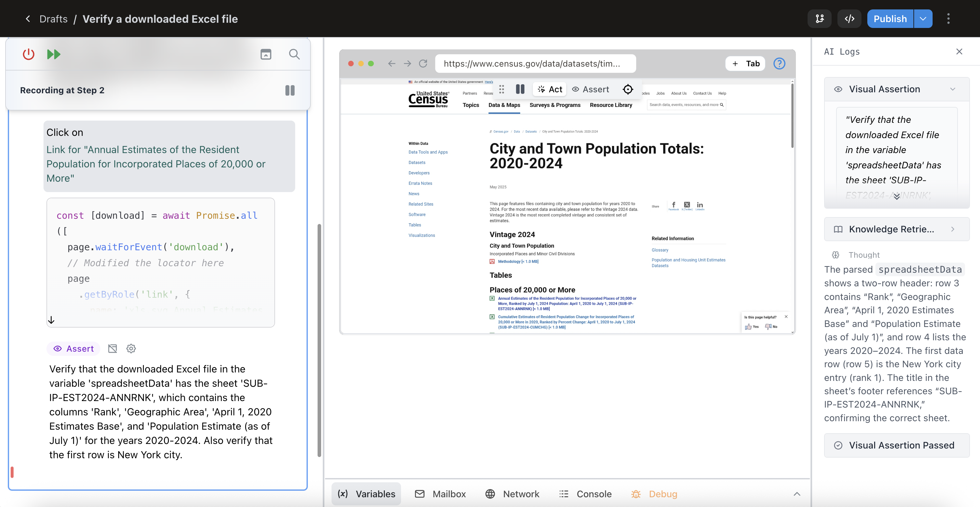Share page on X (Twitter) icon
The height and width of the screenshot is (507, 980).
(687, 205)
